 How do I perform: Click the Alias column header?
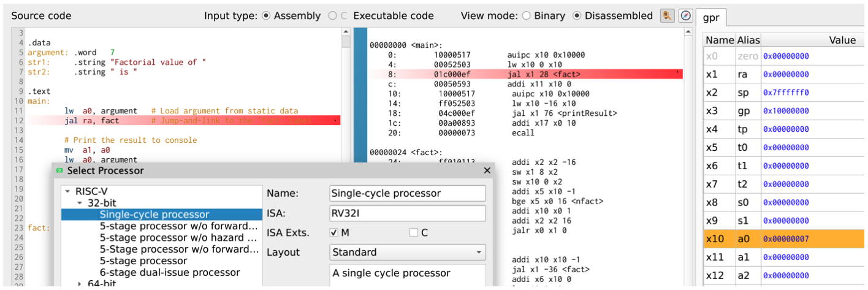click(x=748, y=40)
